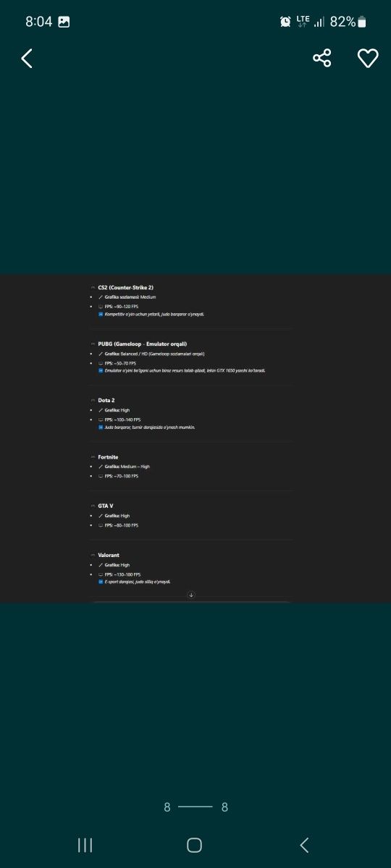Screen dimensions: 391x868
Task: Go back using the top-left arrow
Action: point(27,59)
